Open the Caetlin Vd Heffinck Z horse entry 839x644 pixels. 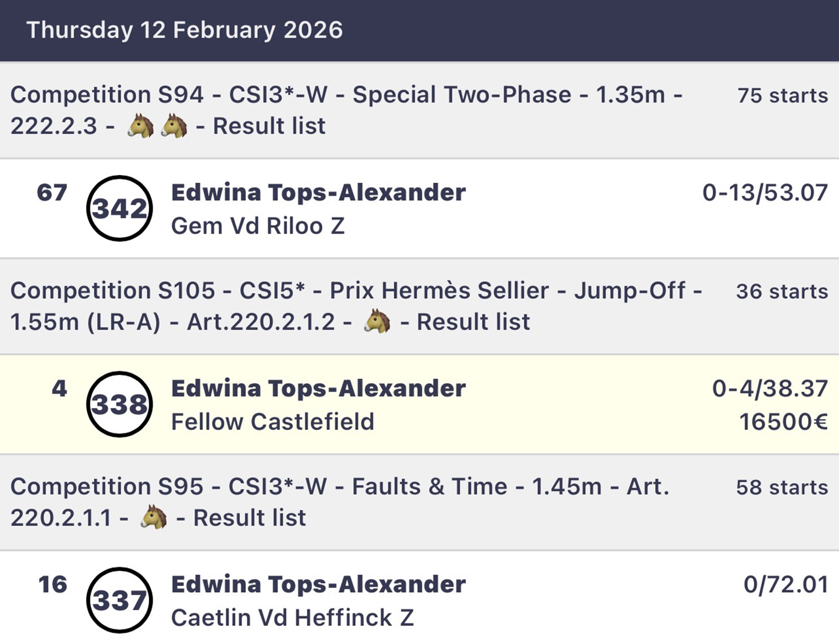coord(292,618)
